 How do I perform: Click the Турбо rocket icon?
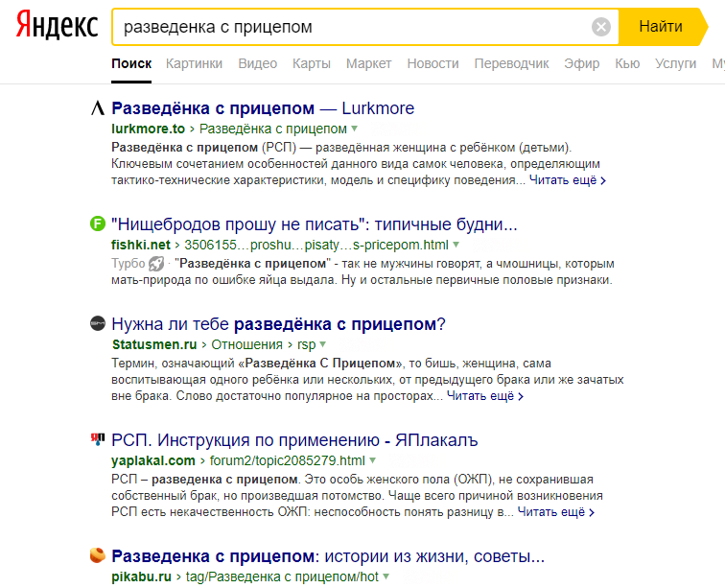coord(156,264)
